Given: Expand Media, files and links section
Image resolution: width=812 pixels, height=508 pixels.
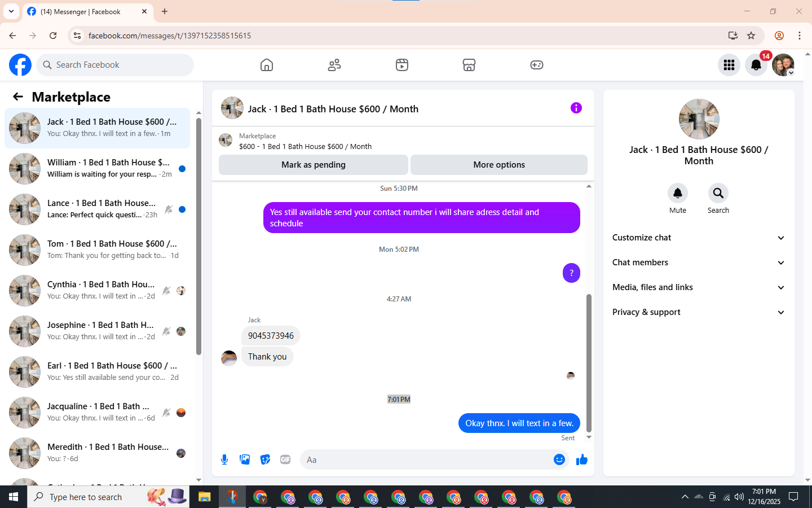Looking at the screenshot, I should tap(699, 287).
